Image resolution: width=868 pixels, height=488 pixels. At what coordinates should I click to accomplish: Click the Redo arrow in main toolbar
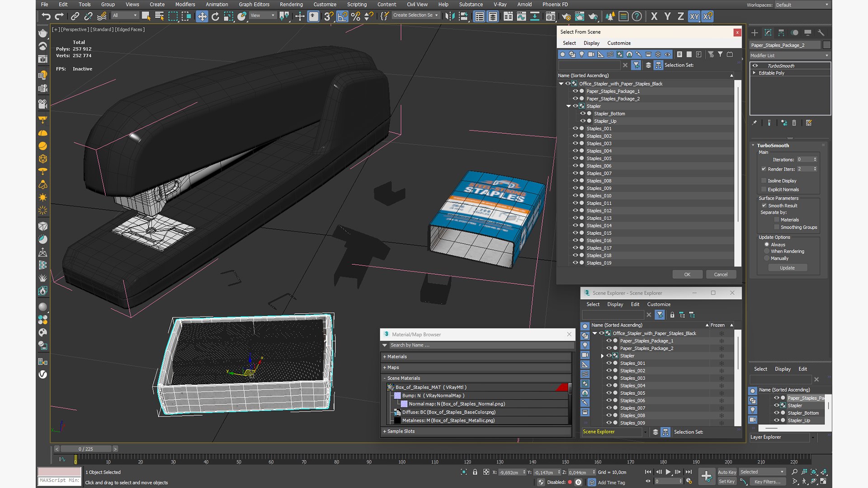pyautogui.click(x=59, y=17)
